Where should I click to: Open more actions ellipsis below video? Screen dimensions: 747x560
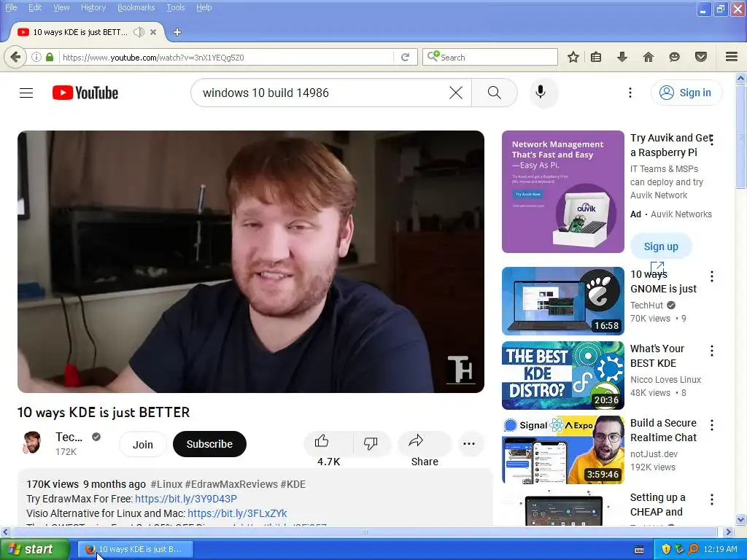(469, 444)
